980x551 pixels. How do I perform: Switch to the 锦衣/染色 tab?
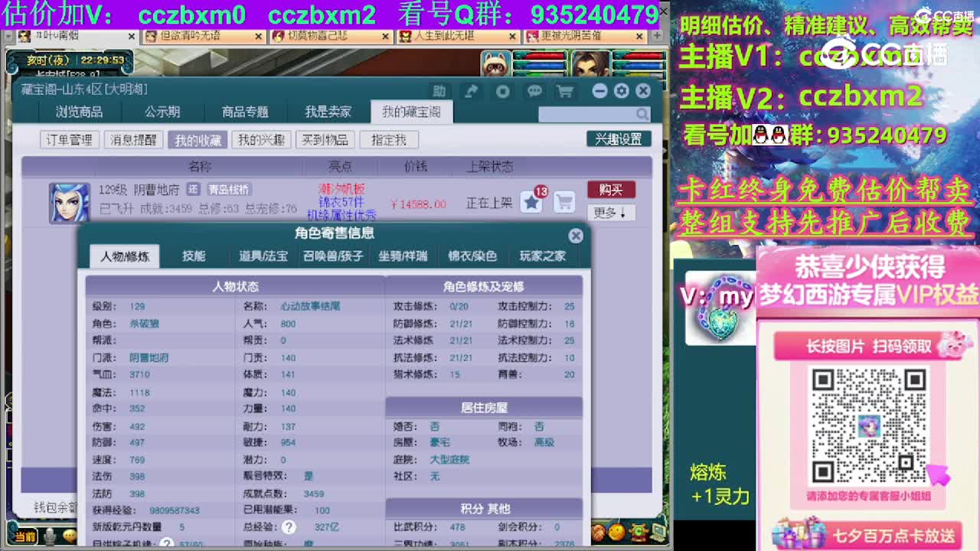point(472,256)
